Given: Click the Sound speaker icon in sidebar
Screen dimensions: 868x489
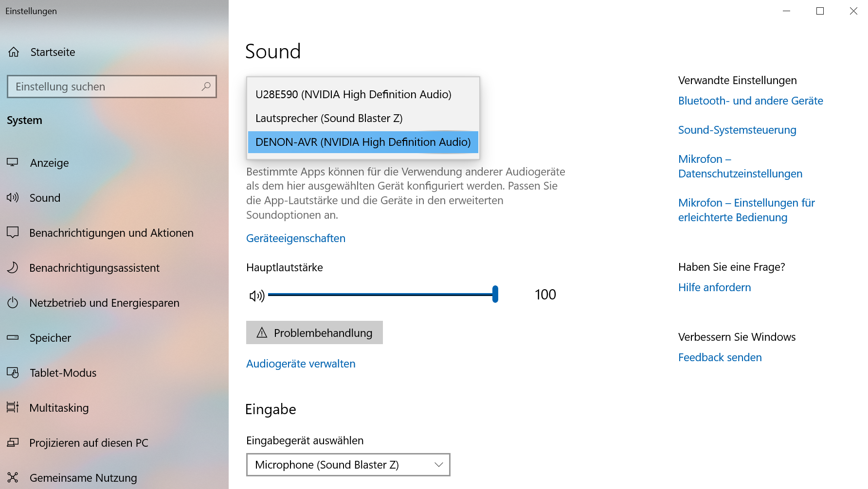Looking at the screenshot, I should (13, 197).
